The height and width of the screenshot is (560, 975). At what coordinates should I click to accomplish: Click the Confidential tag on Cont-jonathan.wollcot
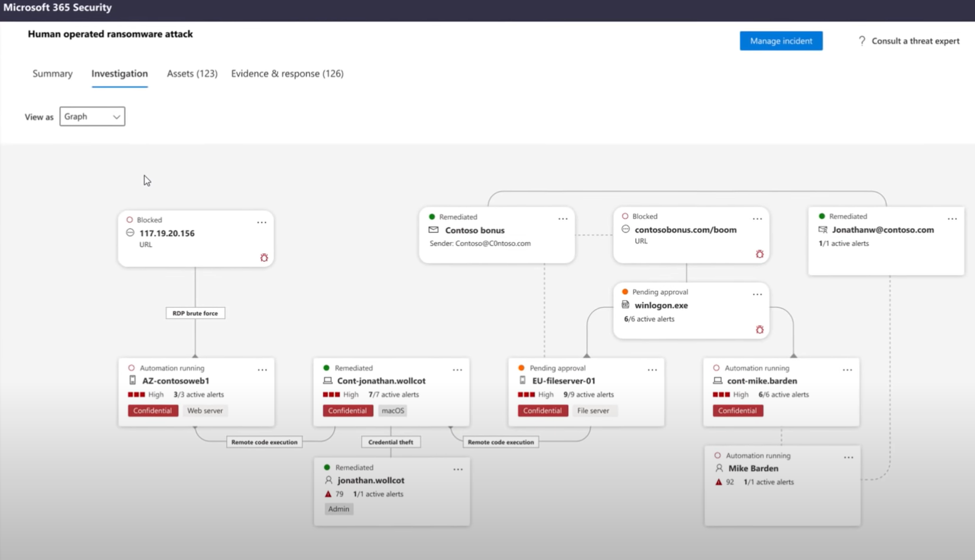(x=347, y=410)
